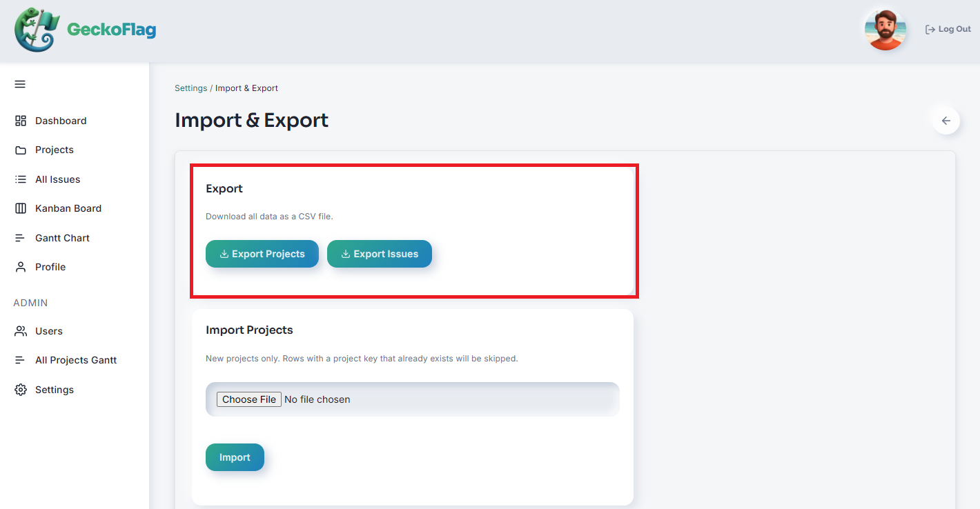Click the All Projects Gantt icon
The height and width of the screenshot is (509, 980).
(x=21, y=360)
